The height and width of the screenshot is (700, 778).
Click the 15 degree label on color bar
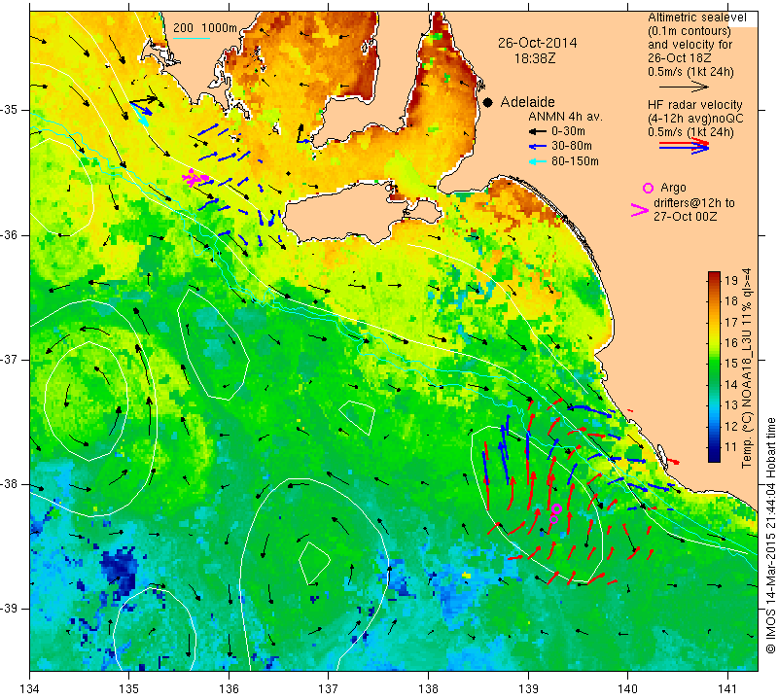(x=731, y=364)
